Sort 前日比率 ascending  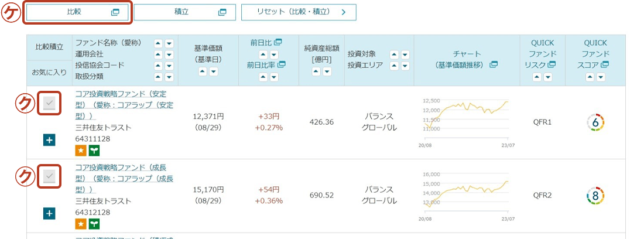point(263,77)
